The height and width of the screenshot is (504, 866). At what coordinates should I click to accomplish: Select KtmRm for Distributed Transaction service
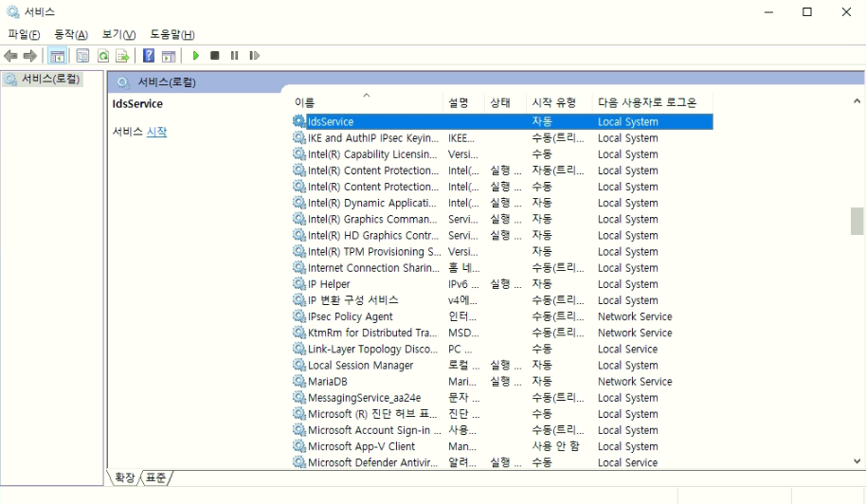click(x=372, y=333)
